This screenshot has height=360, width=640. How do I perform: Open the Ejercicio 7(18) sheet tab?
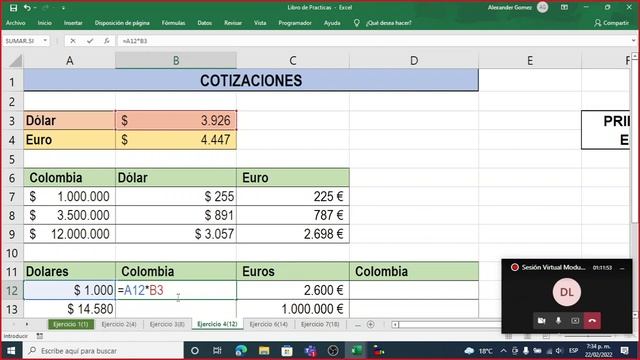(320, 324)
